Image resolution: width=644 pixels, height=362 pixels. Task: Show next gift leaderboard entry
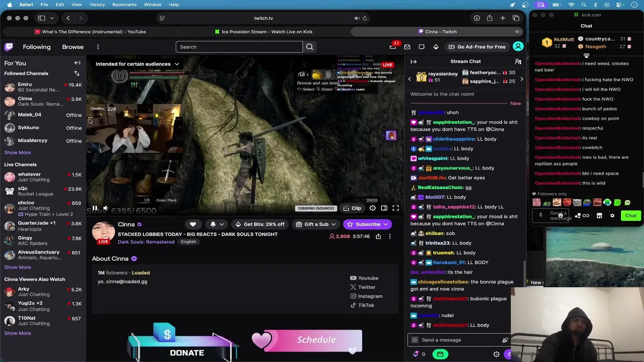point(521,79)
